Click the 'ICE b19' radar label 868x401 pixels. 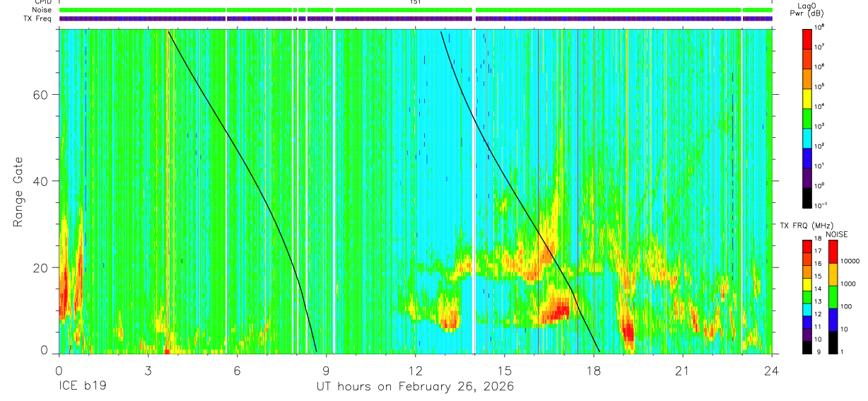[x=81, y=387]
